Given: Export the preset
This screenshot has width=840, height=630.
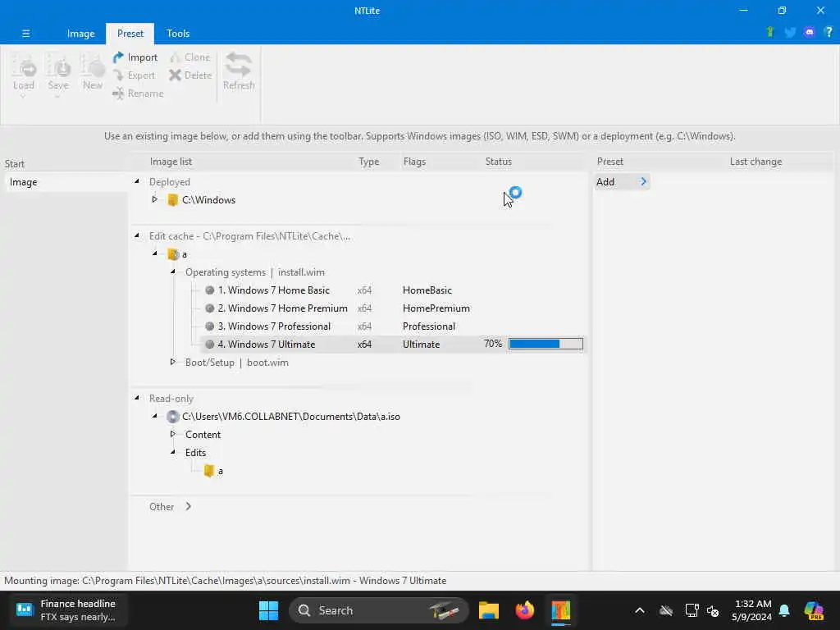Looking at the screenshot, I should tap(134, 75).
